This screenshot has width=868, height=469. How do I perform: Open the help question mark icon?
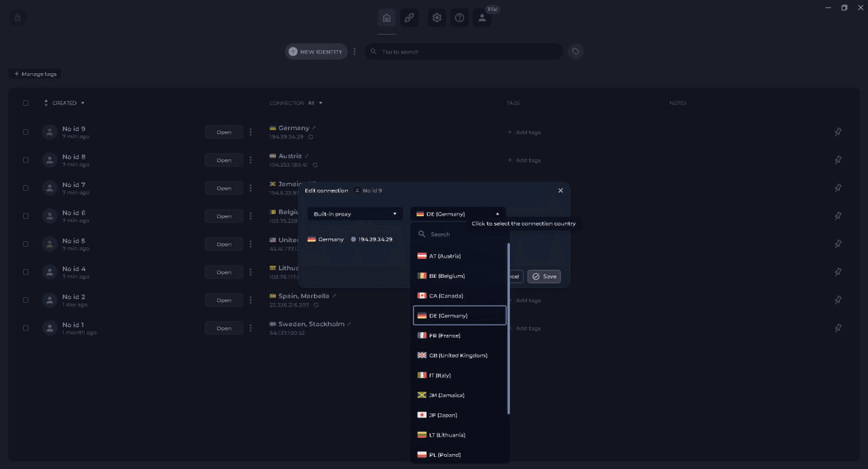(459, 18)
